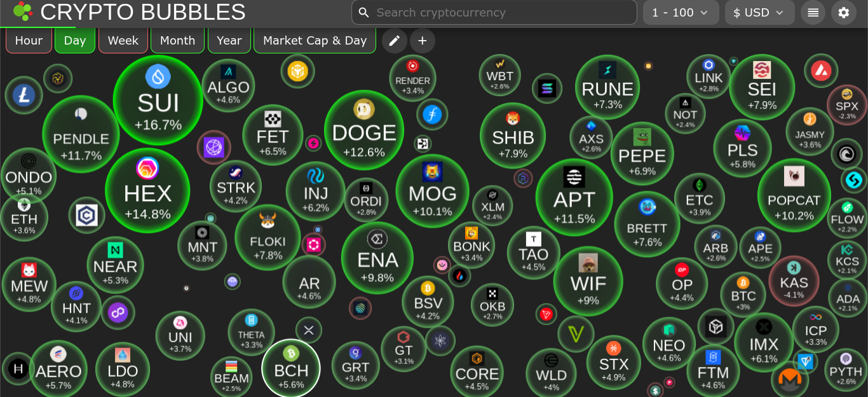Select the FLOKI bubble
The width and height of the screenshot is (868, 397).
[x=268, y=237]
